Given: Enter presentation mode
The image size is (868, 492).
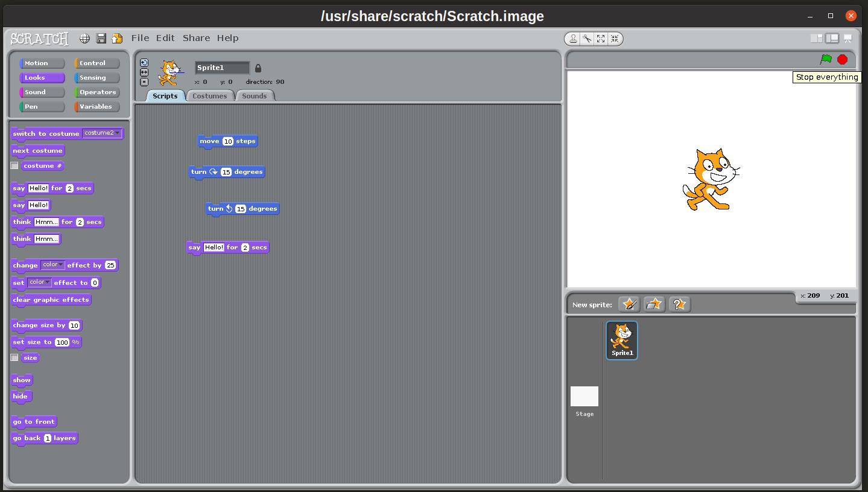Looking at the screenshot, I should pos(847,38).
